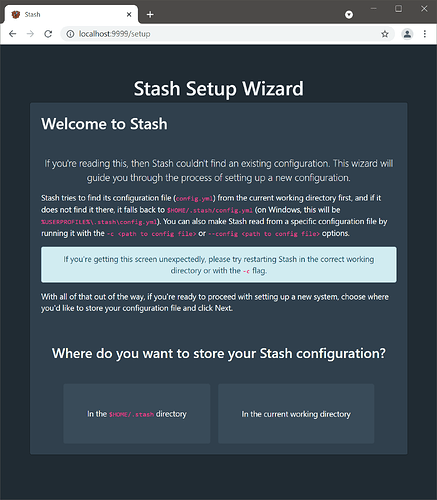Minimize the browser window
The width and height of the screenshot is (437, 500).
374,9
